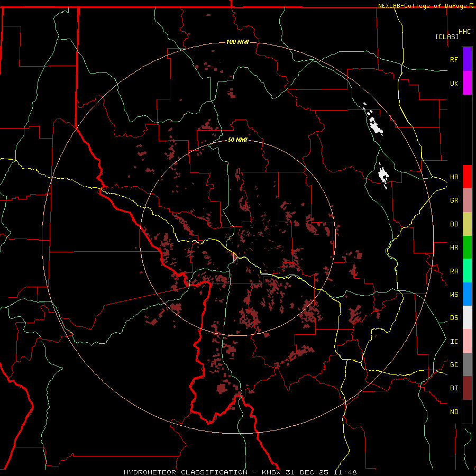Click the HHC product label
Viewport: 476px width, 476px height.
tap(464, 32)
